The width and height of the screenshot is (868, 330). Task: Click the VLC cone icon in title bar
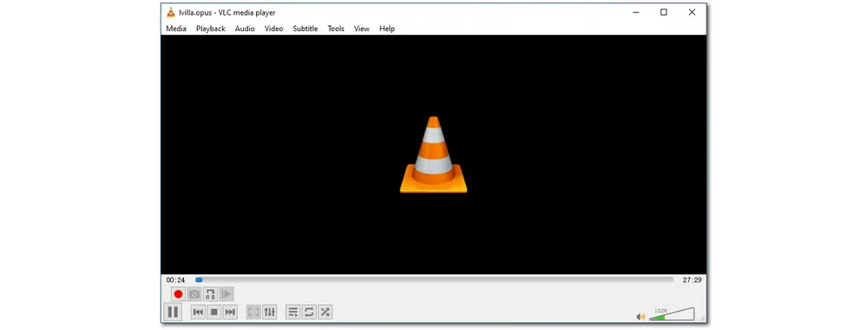click(x=170, y=12)
